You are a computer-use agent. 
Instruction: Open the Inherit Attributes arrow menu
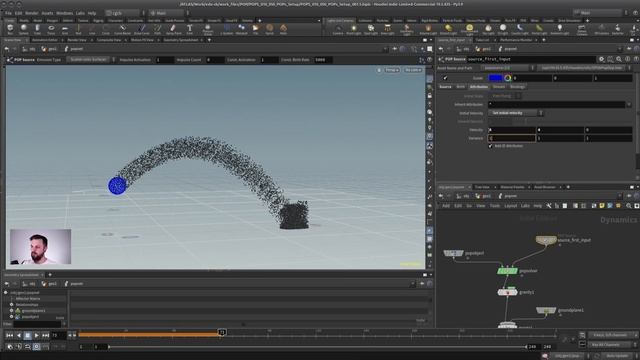[629, 104]
